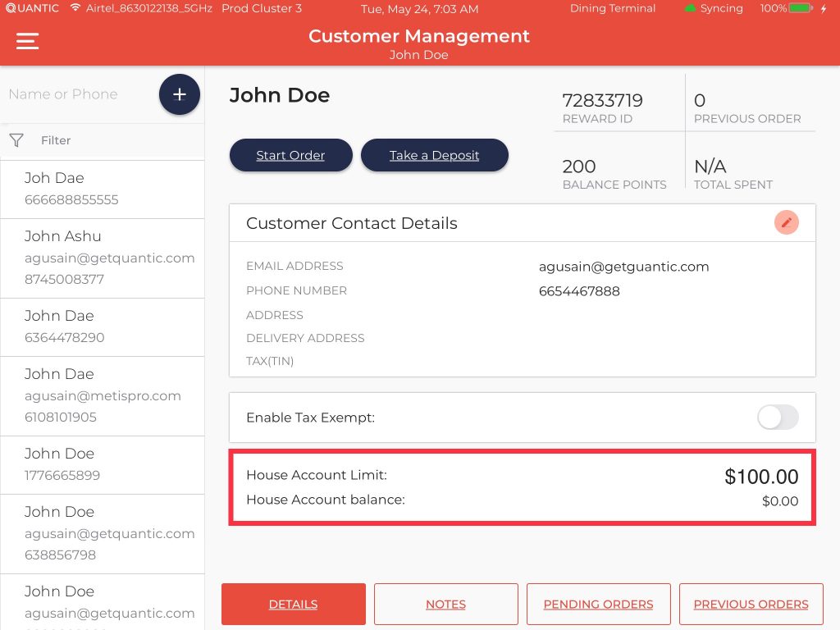Screen dimensions: 840x630
Task: Focus the Name or Phone search field
Action: click(78, 94)
